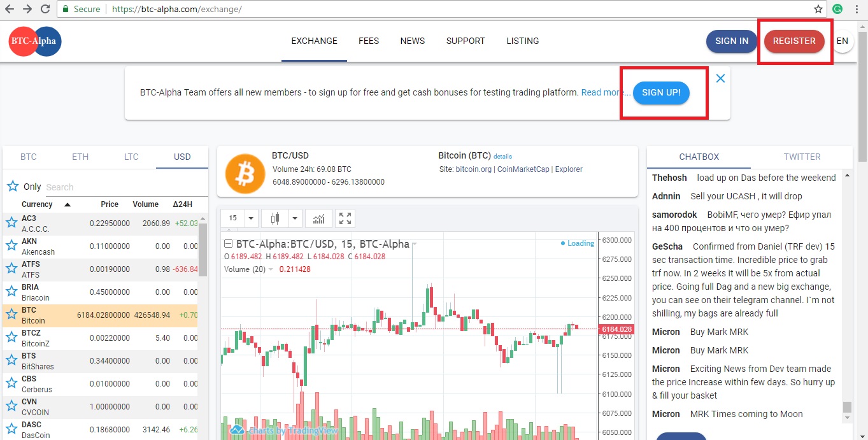
Task: Favorite the BTCZ BitcoinZ star
Action: tap(11, 337)
